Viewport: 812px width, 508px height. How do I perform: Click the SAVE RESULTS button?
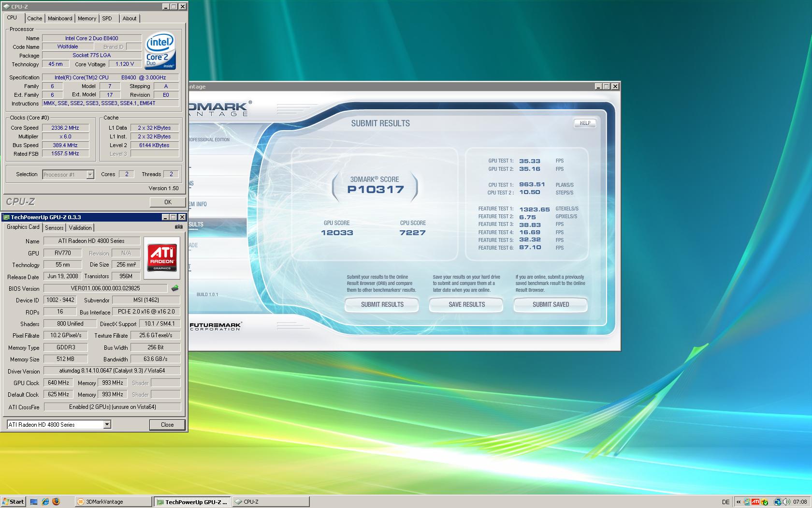point(466,304)
